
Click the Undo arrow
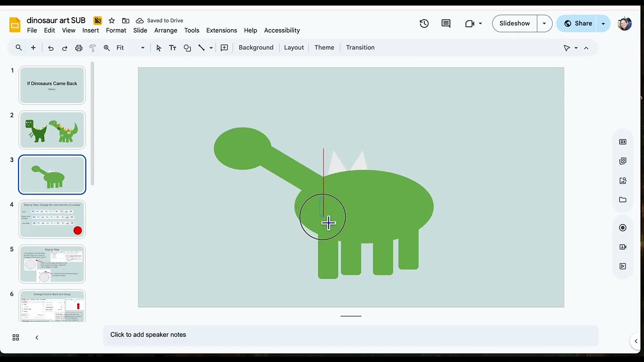[50, 48]
